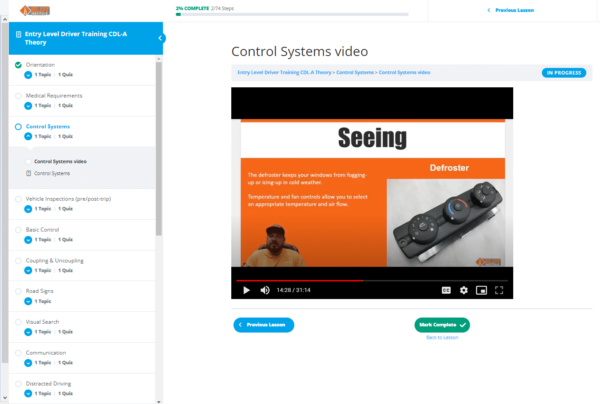
Task: Expand Road Signs lesson topic
Action: [x=28, y=301]
